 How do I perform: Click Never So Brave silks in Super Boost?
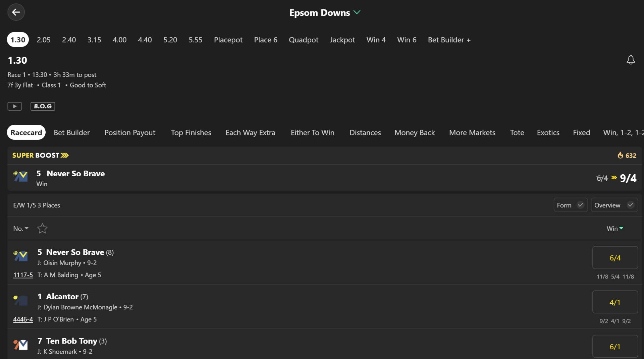(20, 176)
